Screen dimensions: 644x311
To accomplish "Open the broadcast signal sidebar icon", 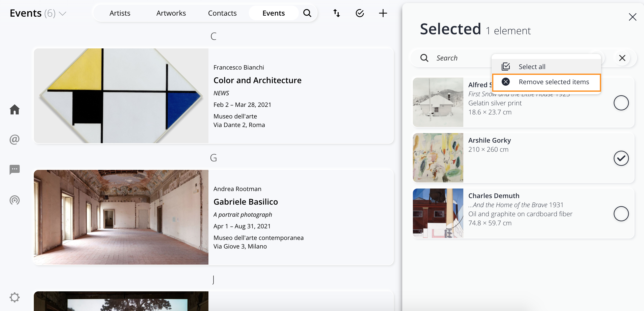I will 15,200.
